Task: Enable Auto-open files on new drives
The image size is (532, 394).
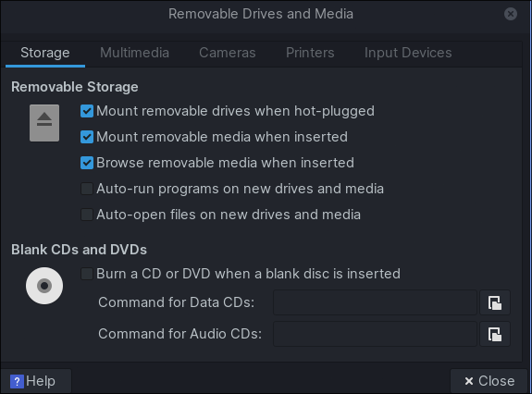Action: (87, 215)
